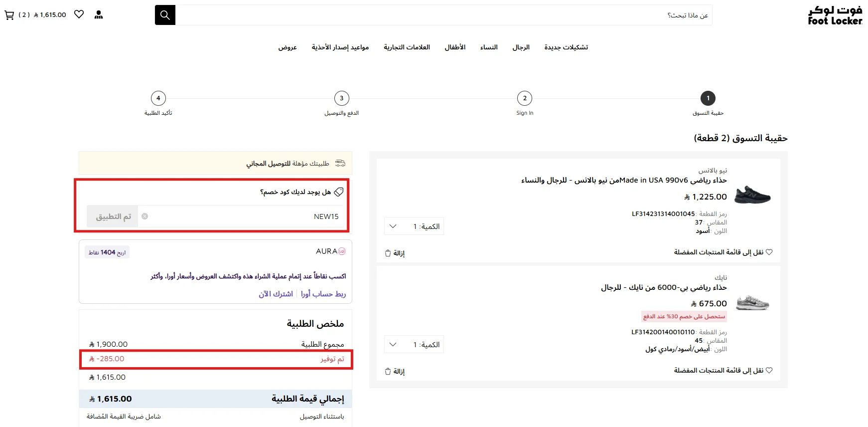
Task: Click the AURA logo icon
Action: [342, 251]
